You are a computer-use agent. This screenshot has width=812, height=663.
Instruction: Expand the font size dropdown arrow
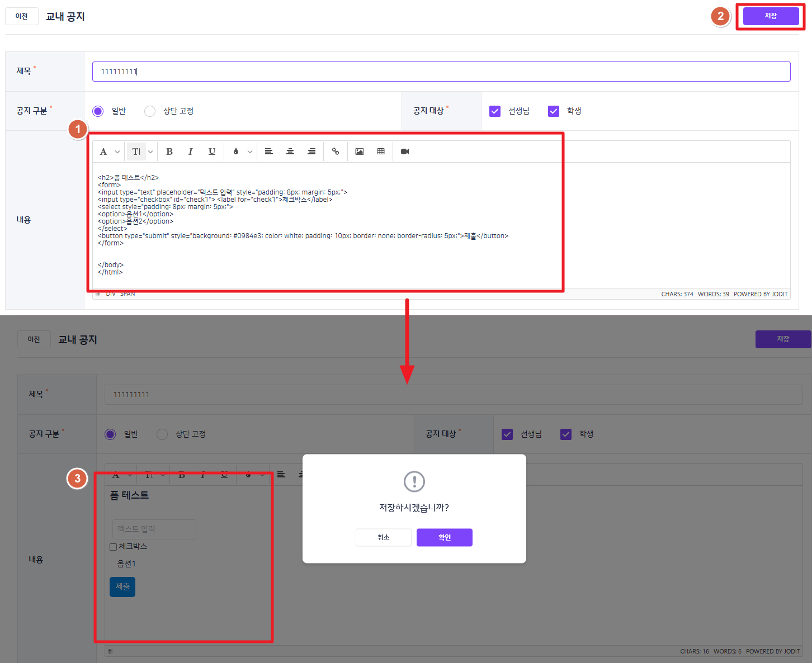point(150,152)
